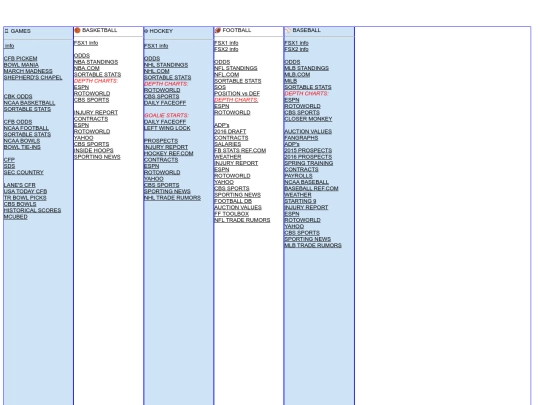This screenshot has height=405, width=540.
Task: Click the small icon beside GAMES heading
Action: click(x=7, y=31)
